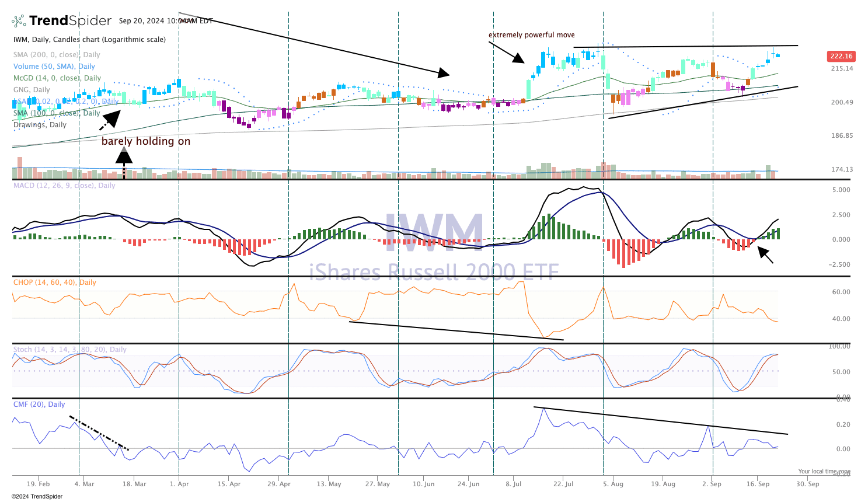Toggle the SMA (200, 0, close) indicator label
868x502 pixels.
tap(57, 55)
